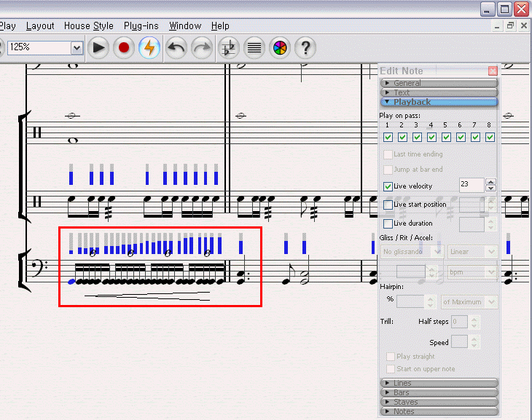The image size is (532, 420).
Task: Enable the Live duration checkbox
Action: (388, 223)
